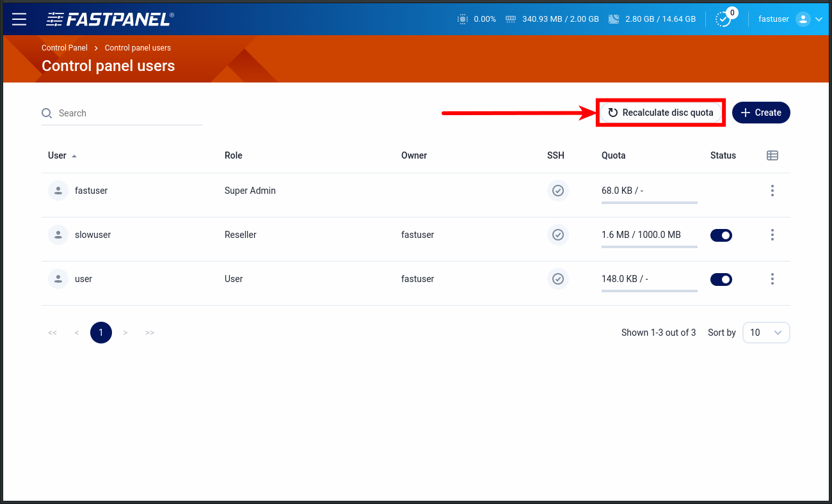The height and width of the screenshot is (504, 832).
Task: Click SSH status icon in 148.0 KB row
Action: tap(558, 279)
